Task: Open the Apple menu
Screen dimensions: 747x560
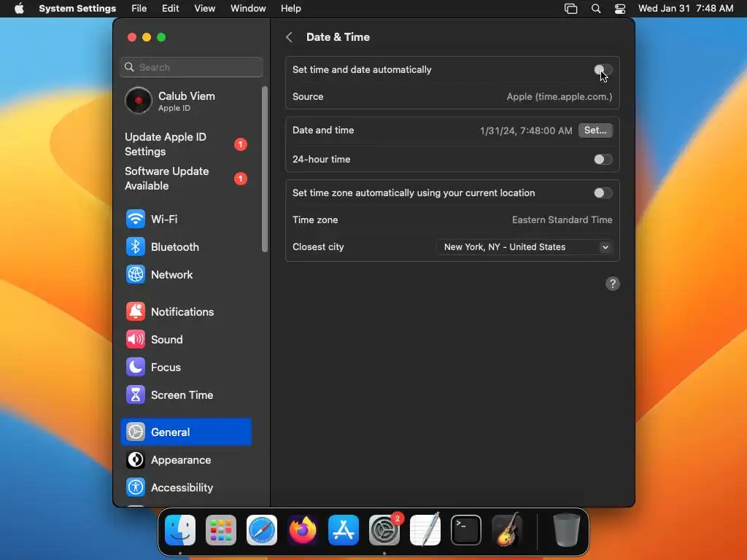Action: click(x=19, y=9)
